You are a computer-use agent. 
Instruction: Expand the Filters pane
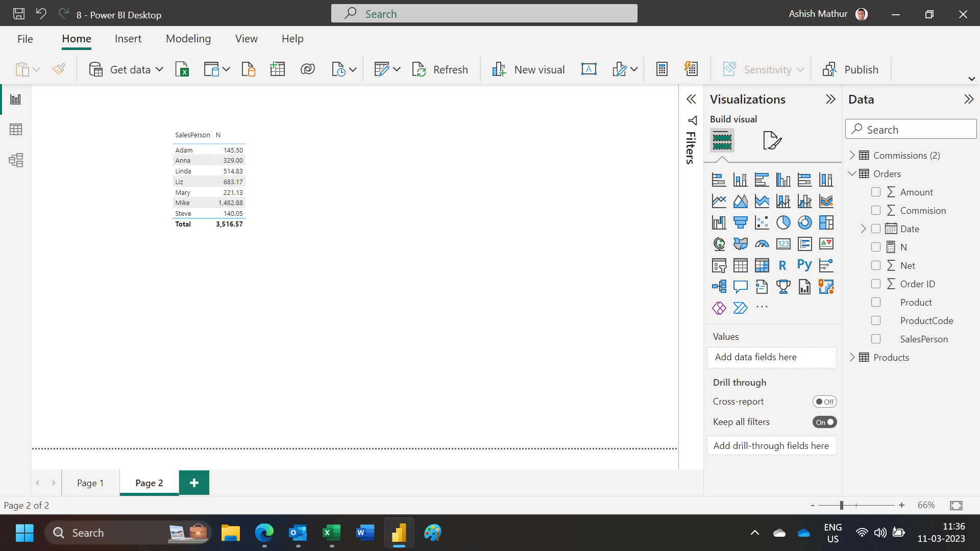(691, 99)
